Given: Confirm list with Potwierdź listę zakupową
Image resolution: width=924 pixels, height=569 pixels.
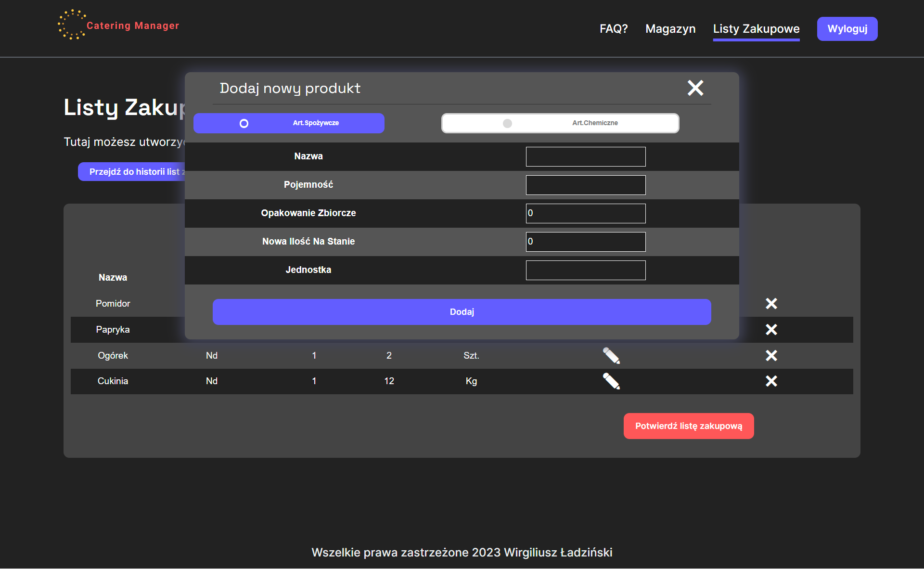Looking at the screenshot, I should point(688,426).
